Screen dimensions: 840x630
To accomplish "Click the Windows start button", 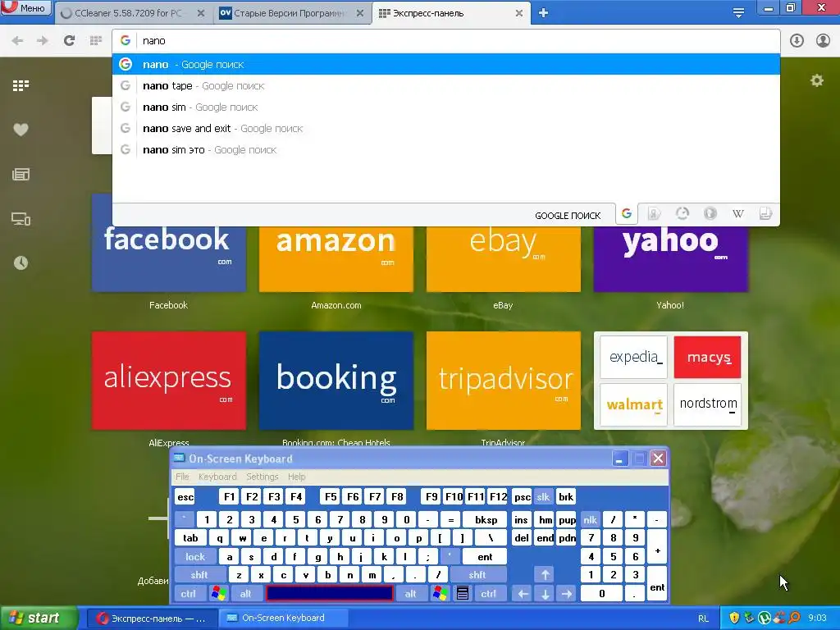I will tap(39, 619).
